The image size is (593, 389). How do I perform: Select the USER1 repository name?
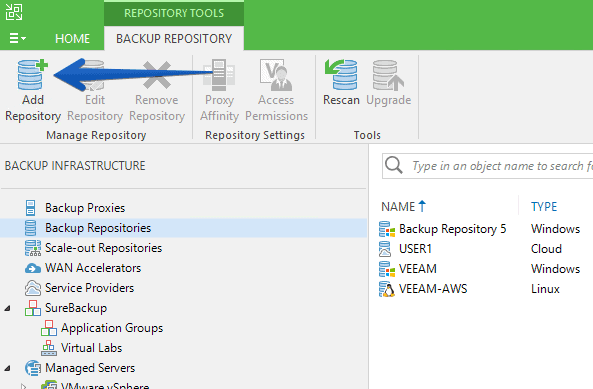click(415, 249)
